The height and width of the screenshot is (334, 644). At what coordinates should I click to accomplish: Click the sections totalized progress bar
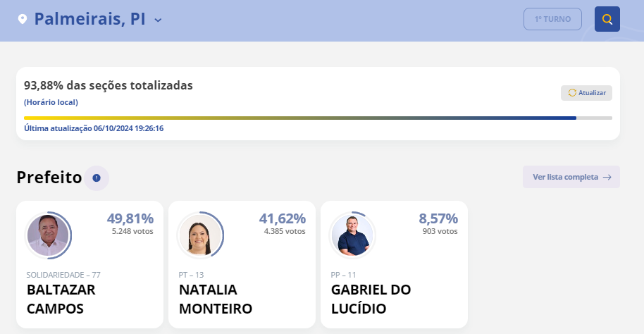(x=317, y=118)
